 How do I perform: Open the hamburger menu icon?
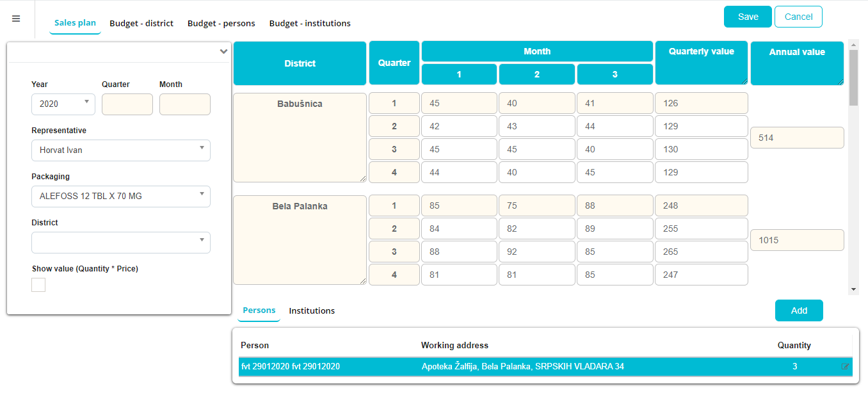[x=17, y=19]
